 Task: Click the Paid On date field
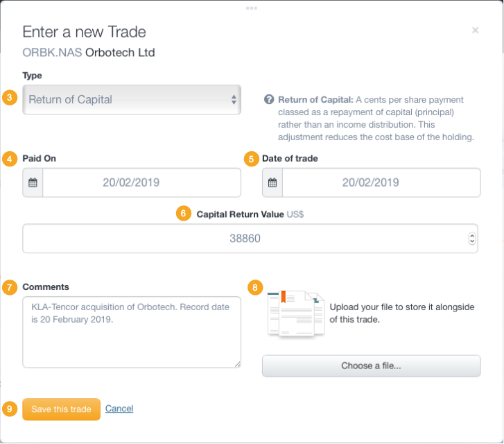coord(141,182)
